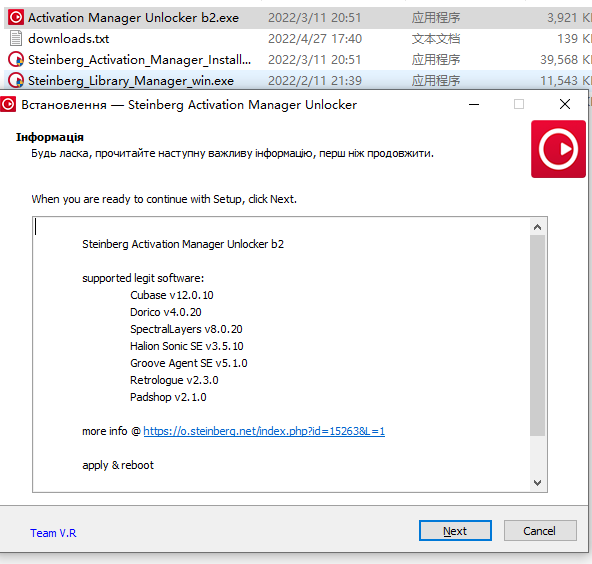This screenshot has height=564, width=592.
Task: Select the Steinberg_Library_Manager_win.exe file name
Action: 131,80
